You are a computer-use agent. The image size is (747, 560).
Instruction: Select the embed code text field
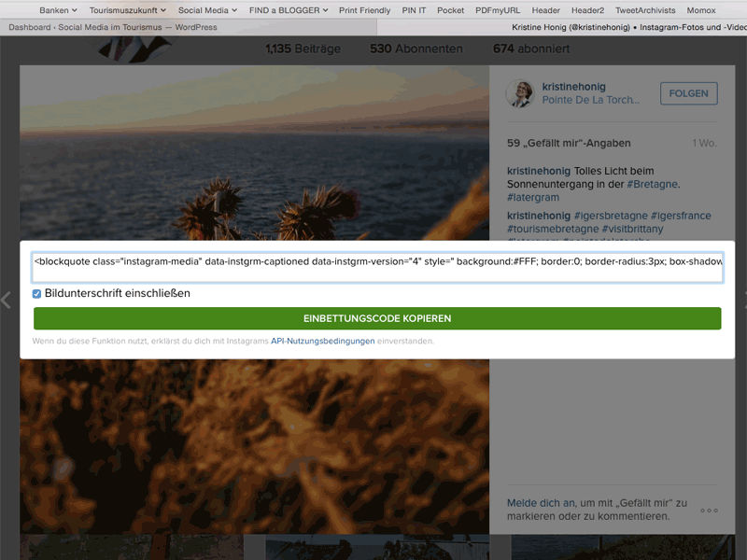click(x=377, y=262)
